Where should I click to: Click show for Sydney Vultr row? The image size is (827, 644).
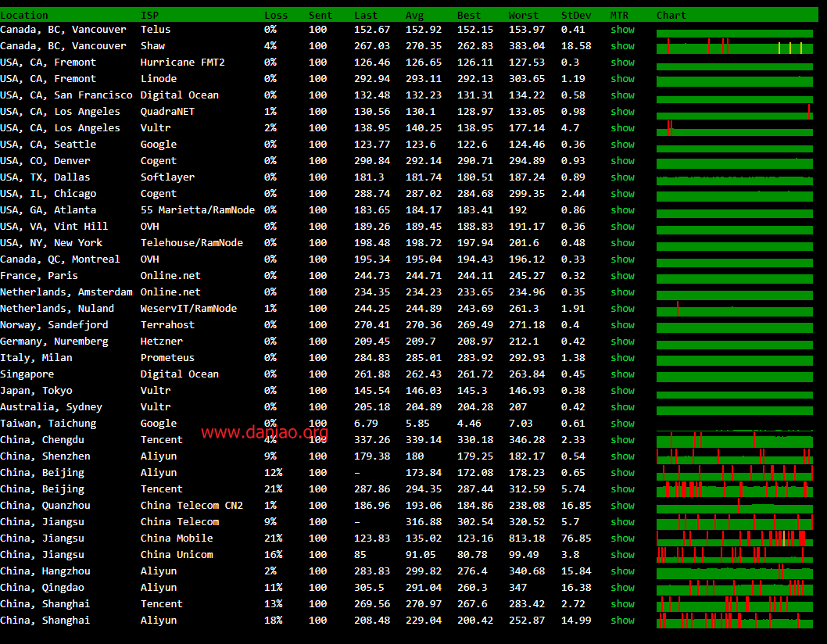(622, 406)
